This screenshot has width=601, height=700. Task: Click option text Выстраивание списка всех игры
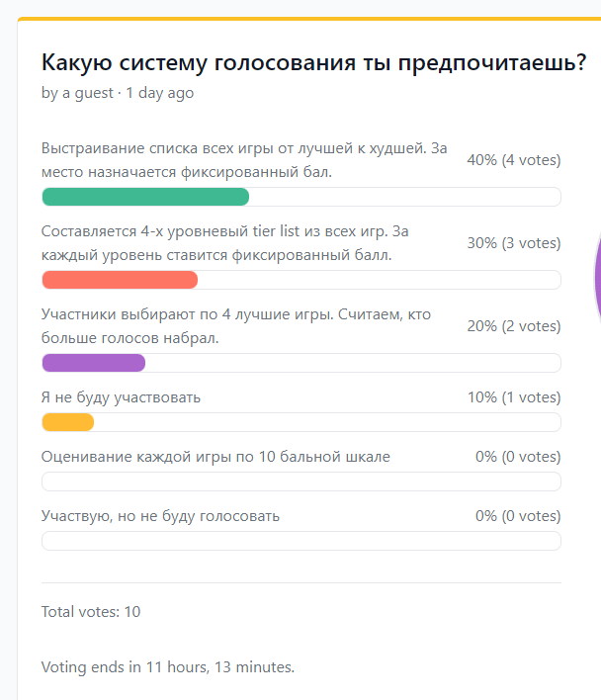pyautogui.click(x=244, y=160)
